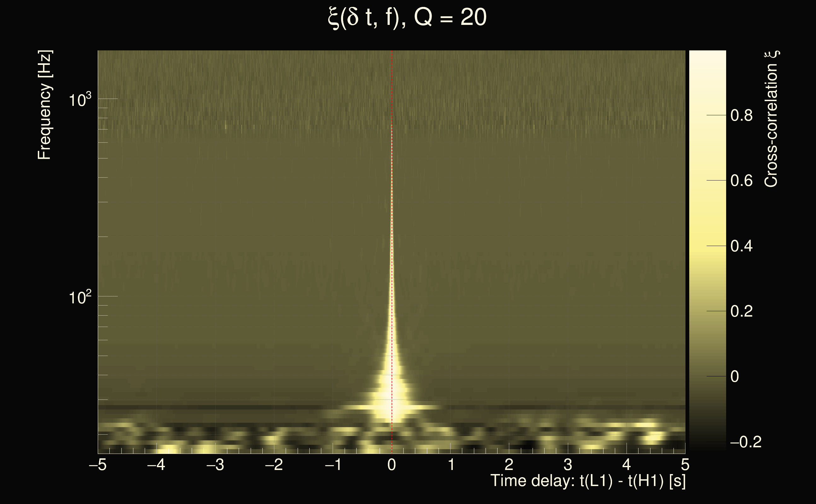816x504 pixels.
Task: Click the 0 tick on time axis
Action: tap(392, 465)
